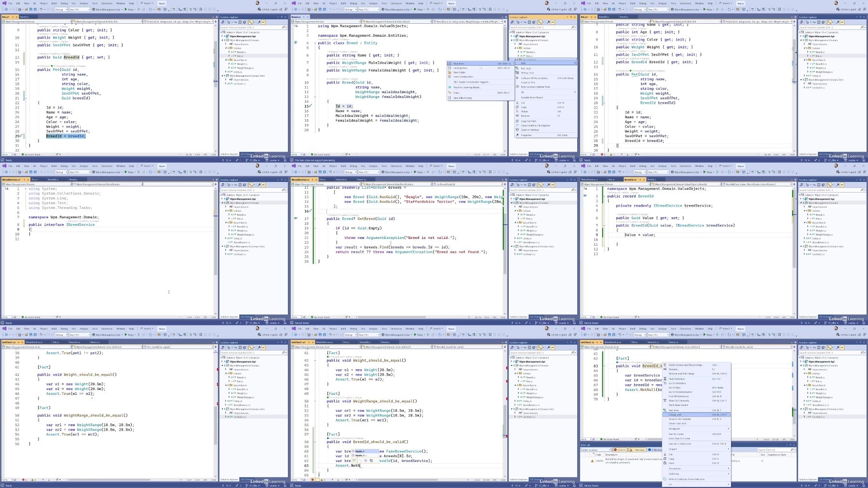The height and width of the screenshot is (488, 868).
Task: Expand the Snippet submenu
Action: tap(697, 449)
